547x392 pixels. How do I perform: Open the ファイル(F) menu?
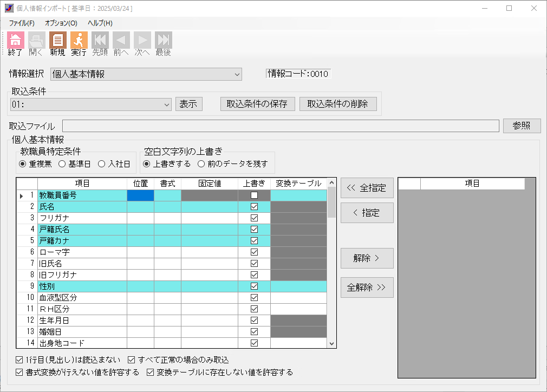(x=22, y=23)
